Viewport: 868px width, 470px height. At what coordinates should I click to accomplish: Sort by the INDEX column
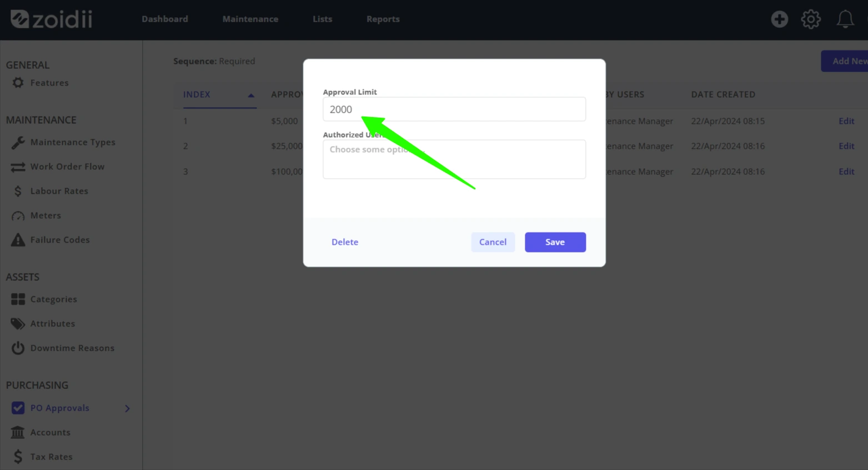(219, 94)
